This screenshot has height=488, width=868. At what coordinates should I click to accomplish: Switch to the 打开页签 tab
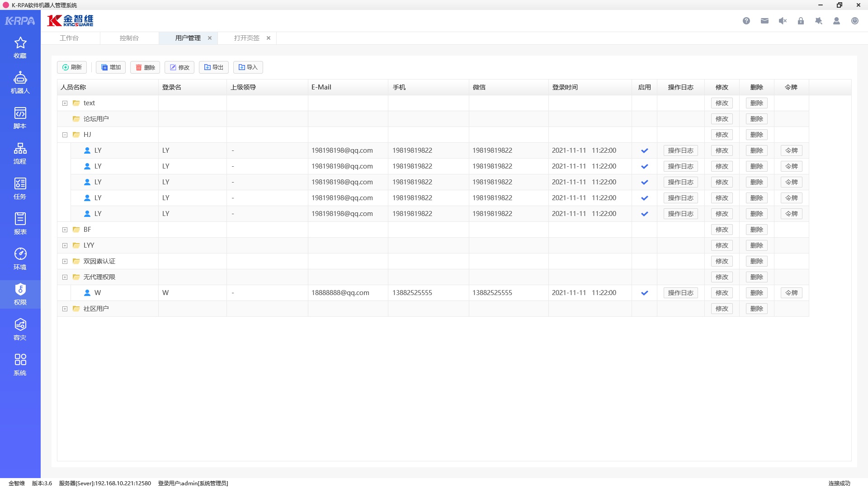(x=247, y=38)
